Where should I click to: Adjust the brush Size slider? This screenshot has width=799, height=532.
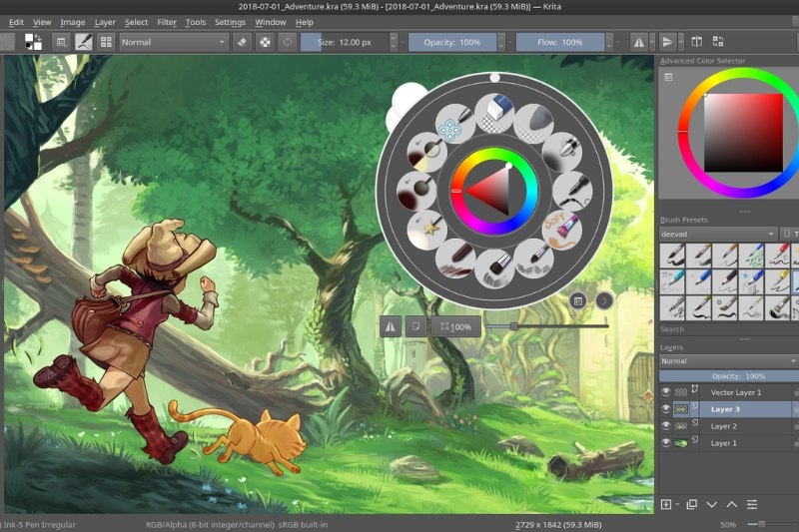coord(345,42)
